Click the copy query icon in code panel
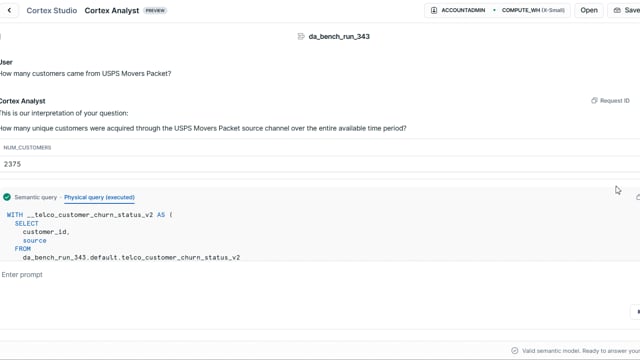Screen dimensions: 640x360 pos(638,197)
